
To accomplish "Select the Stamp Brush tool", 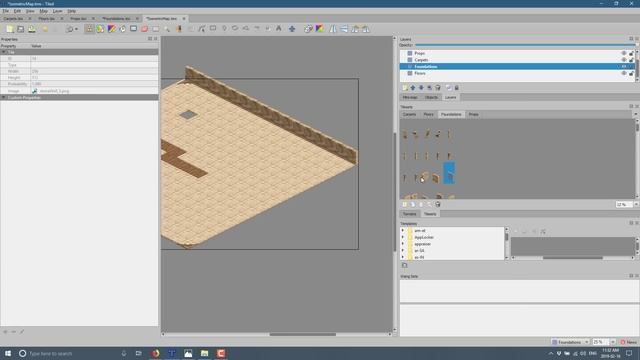I will (x=89, y=29).
